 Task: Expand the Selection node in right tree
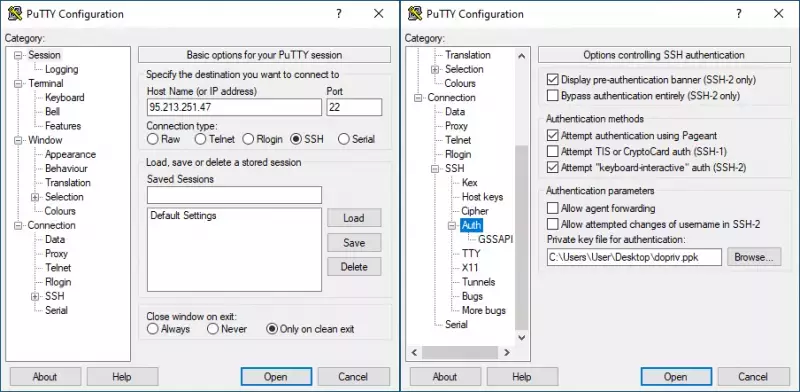pyautogui.click(x=435, y=69)
